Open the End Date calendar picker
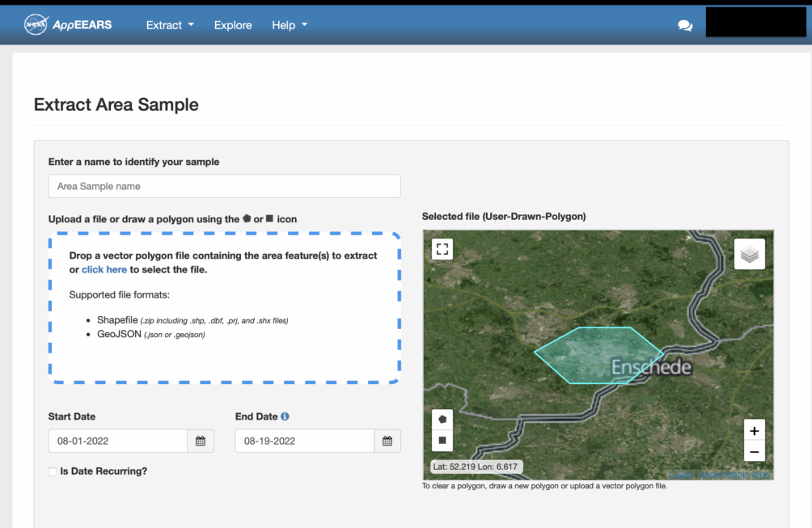812x528 pixels. coord(387,441)
